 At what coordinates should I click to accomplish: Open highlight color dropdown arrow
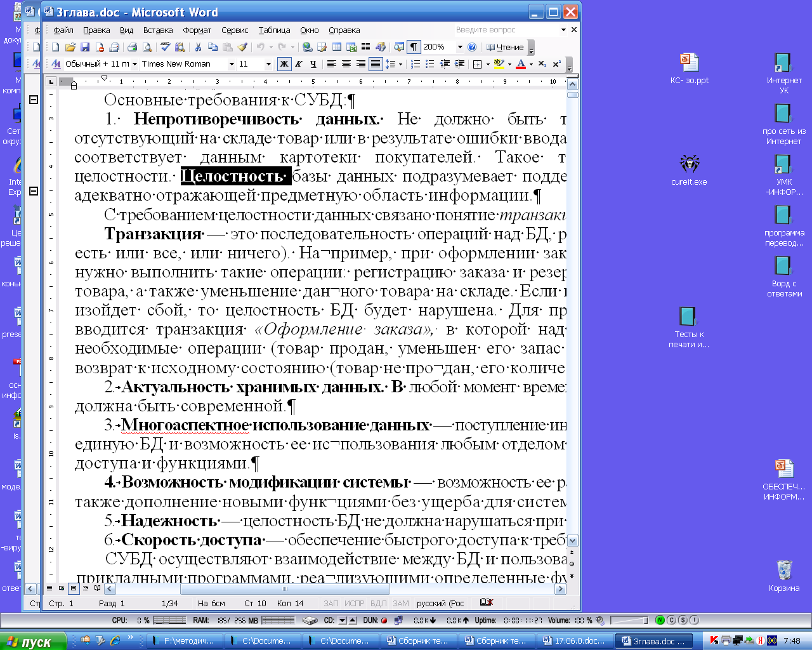(x=509, y=64)
